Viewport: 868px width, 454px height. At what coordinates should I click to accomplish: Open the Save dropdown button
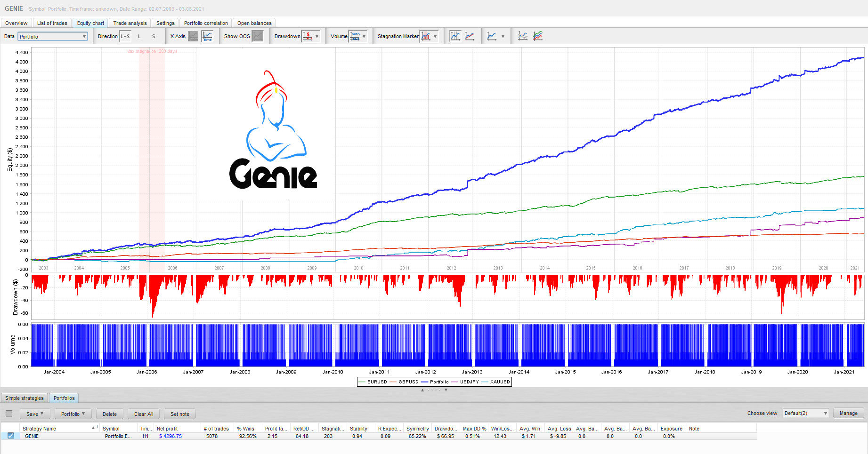tap(35, 414)
